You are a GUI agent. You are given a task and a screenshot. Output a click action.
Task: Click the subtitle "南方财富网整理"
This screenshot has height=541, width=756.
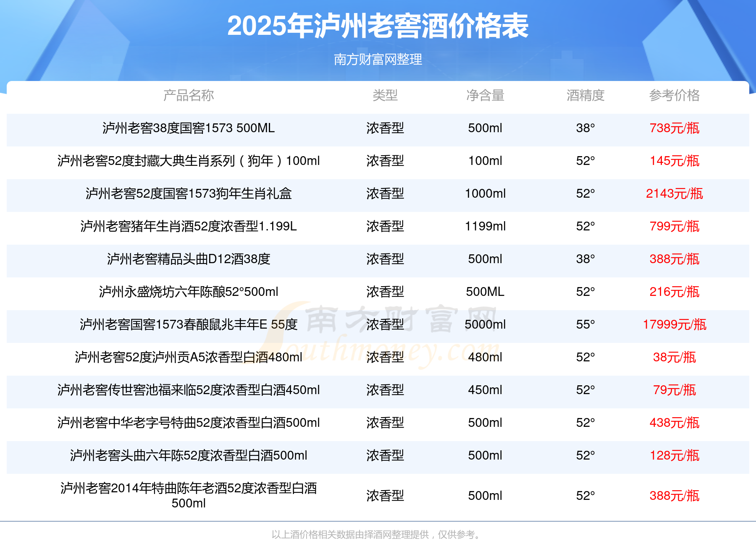pyautogui.click(x=378, y=60)
